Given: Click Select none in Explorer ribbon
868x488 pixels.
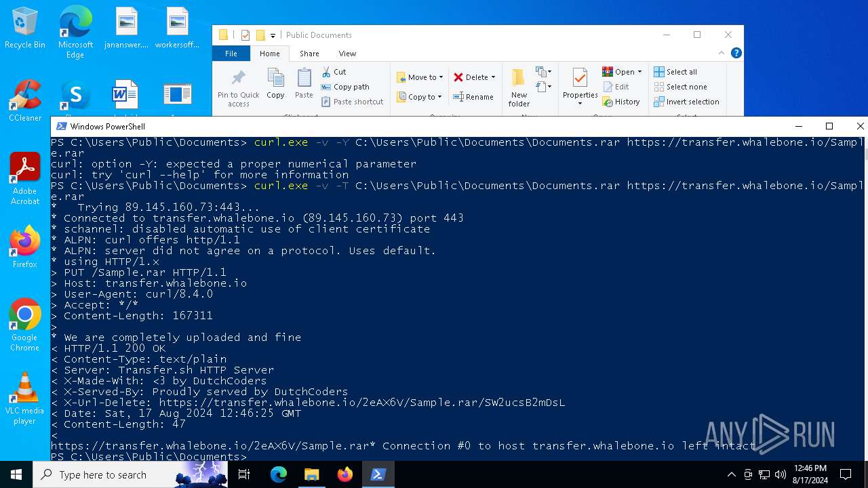Looking at the screenshot, I should (x=680, y=87).
